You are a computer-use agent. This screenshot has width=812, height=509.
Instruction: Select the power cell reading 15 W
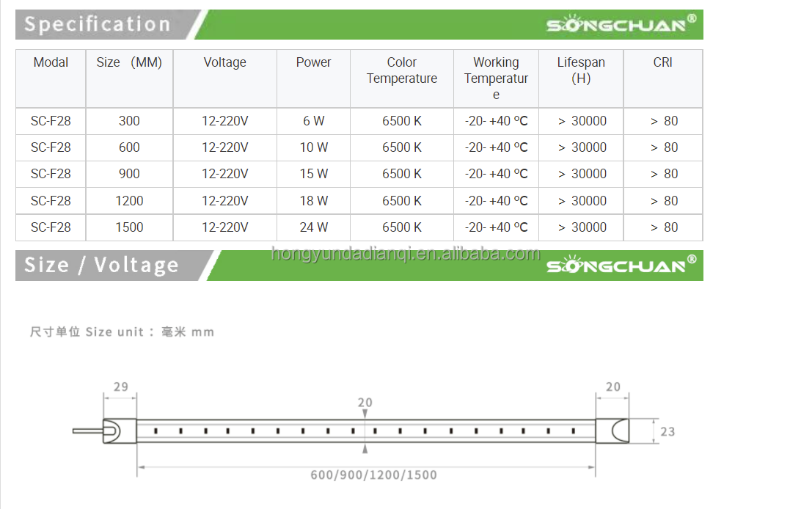tap(313, 174)
